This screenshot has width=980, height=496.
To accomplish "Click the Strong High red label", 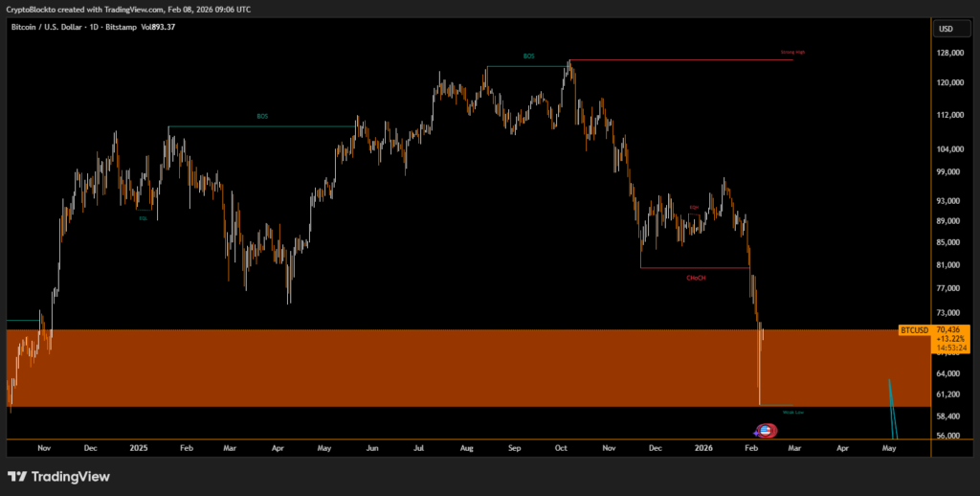I will click(x=793, y=52).
